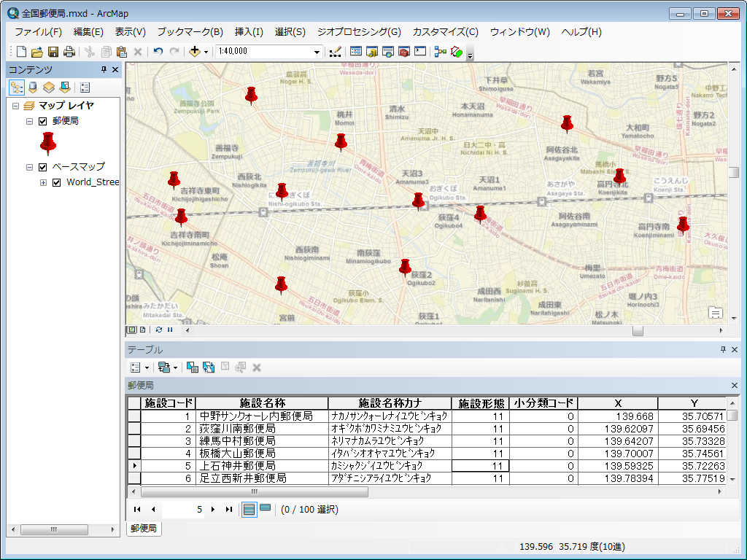747x560 pixels.
Task: Open the standard toolbar options arrow
Action: tap(471, 55)
